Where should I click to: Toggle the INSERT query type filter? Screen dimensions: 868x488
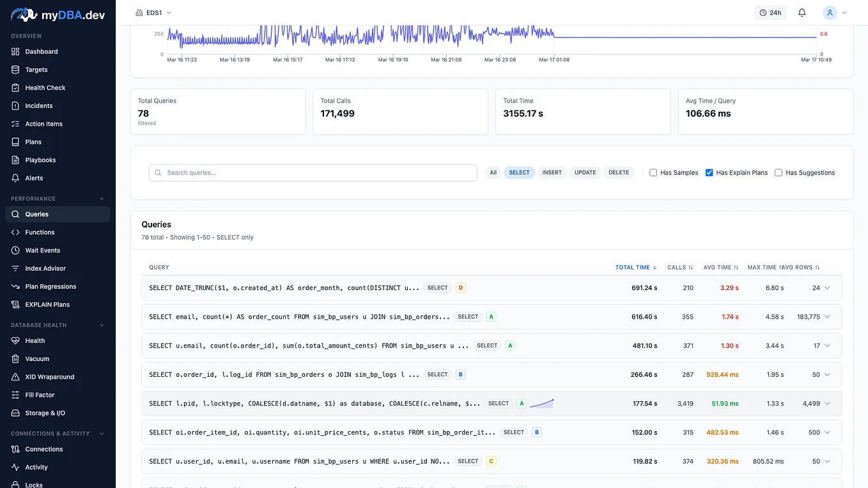[552, 172]
